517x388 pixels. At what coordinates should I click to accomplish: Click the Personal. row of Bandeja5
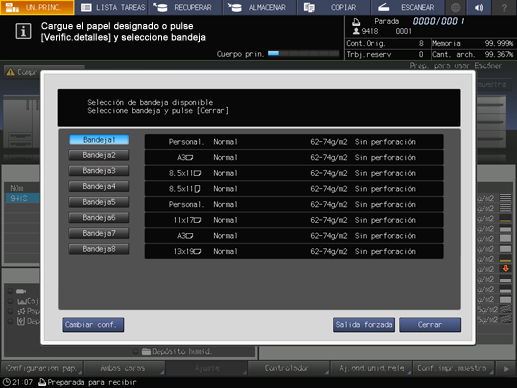click(294, 204)
